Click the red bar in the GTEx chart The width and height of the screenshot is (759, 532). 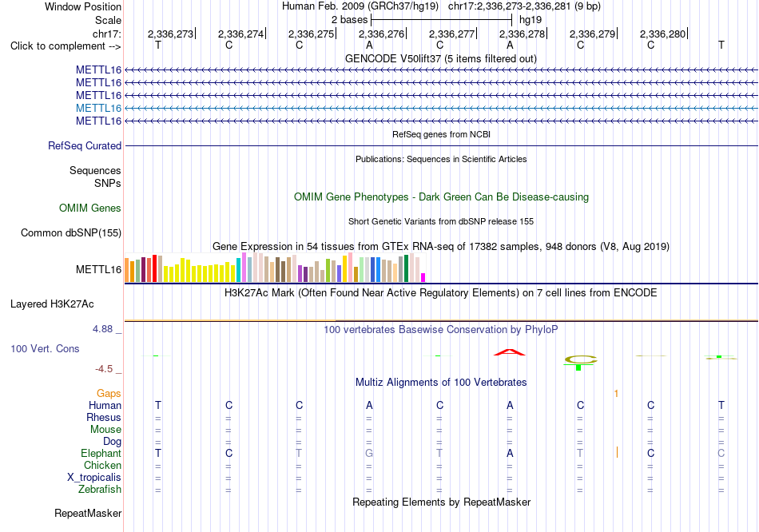[x=154, y=268]
